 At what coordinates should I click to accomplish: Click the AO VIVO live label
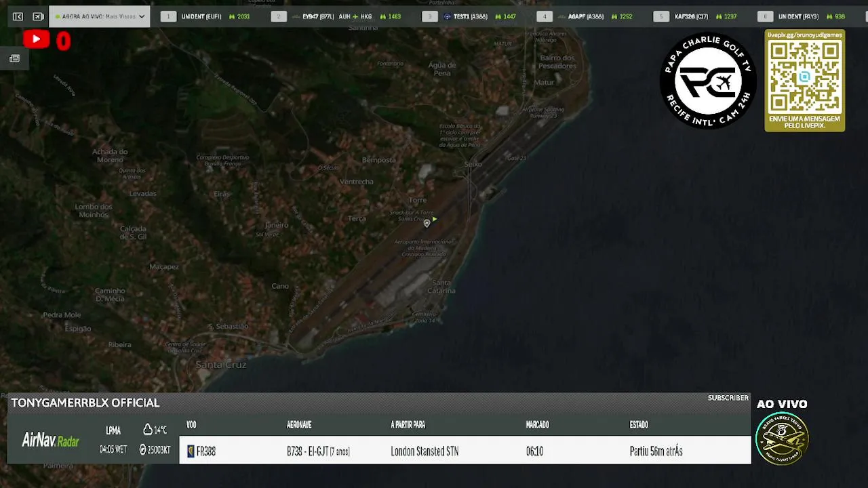pyautogui.click(x=782, y=404)
